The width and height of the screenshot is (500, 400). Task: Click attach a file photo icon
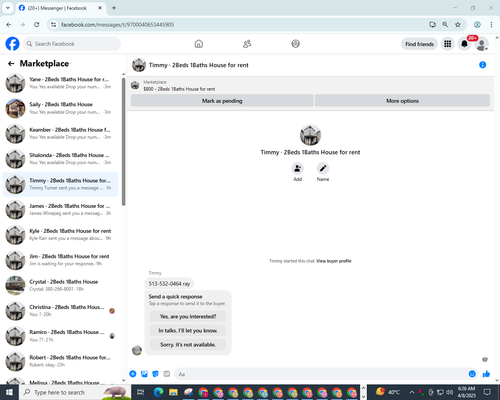point(144,374)
